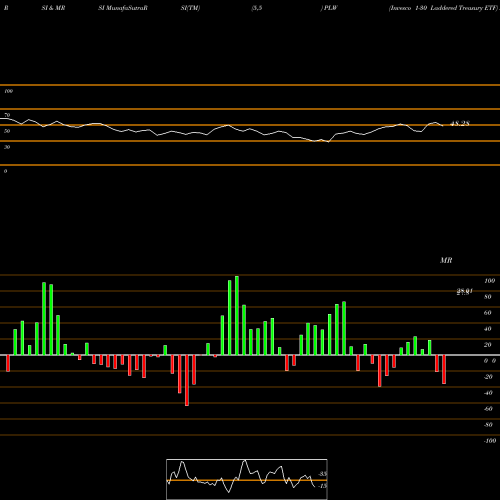Click the 80 label on the MR axis

(488, 297)
